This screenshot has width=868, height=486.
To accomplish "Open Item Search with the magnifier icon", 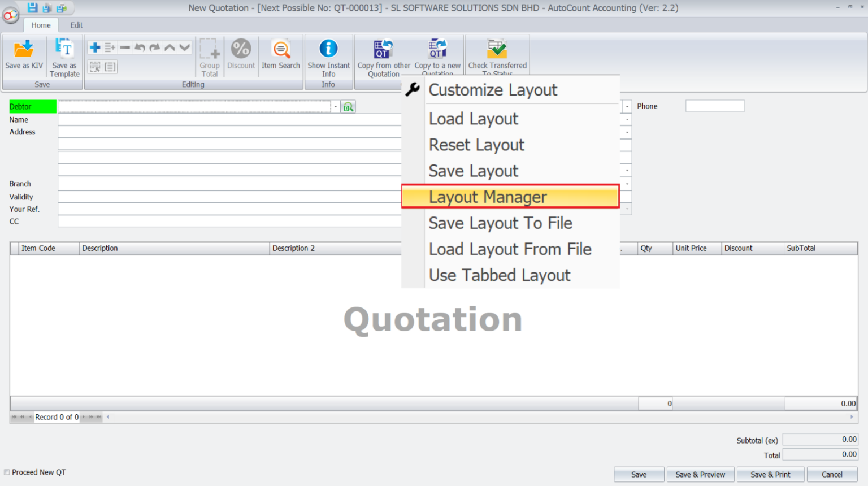I will 281,49.
